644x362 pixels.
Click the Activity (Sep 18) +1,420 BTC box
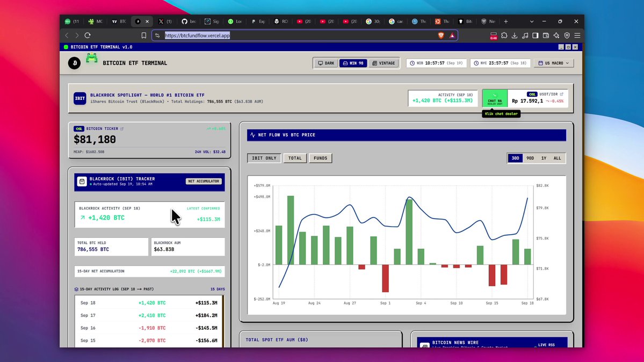point(443,98)
